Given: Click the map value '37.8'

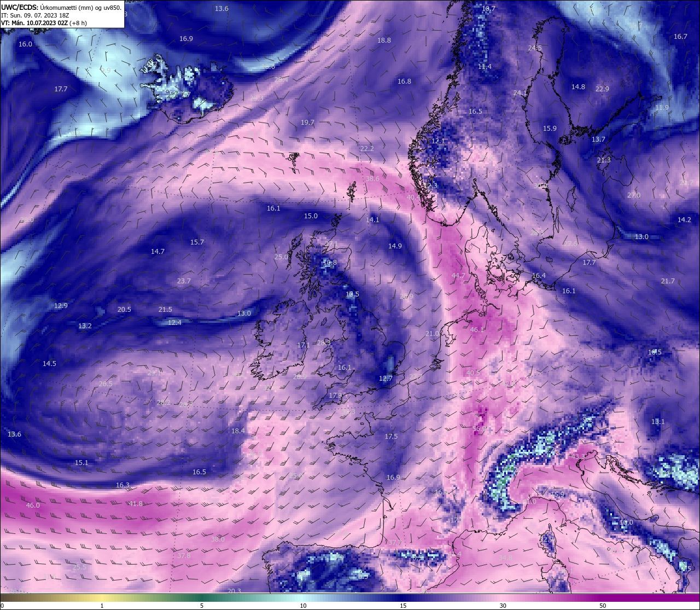Looking at the screenshot, I should click(x=184, y=555).
